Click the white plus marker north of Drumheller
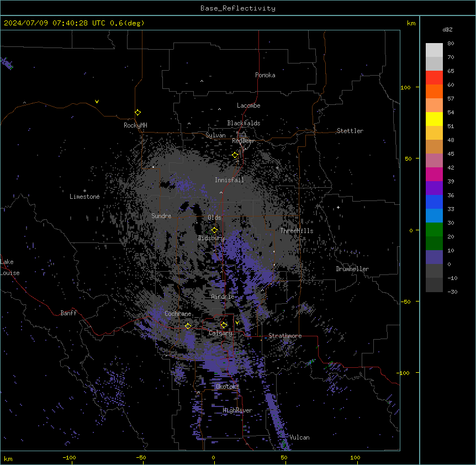Viewport: 476px width, 465px height. [338, 207]
